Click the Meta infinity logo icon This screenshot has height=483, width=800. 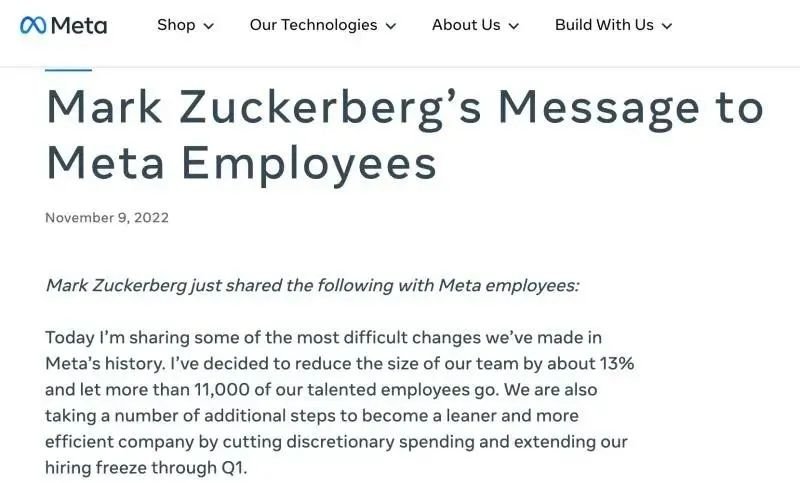(x=33, y=25)
